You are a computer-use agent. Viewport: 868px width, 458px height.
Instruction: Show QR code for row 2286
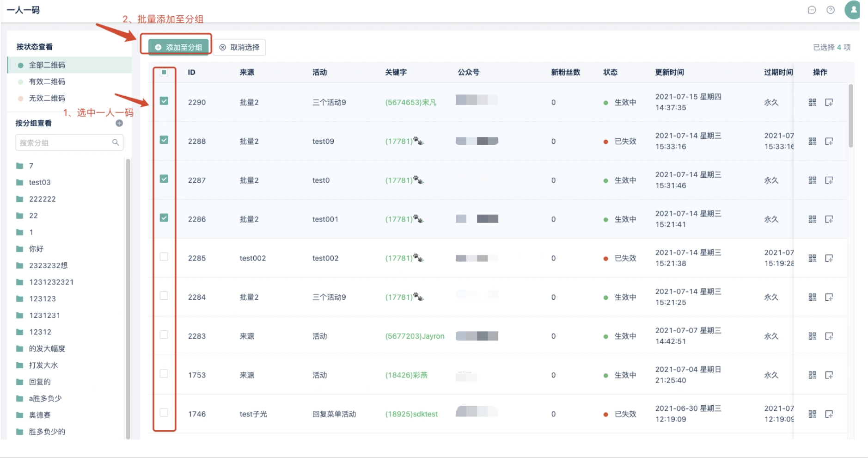pyautogui.click(x=812, y=219)
